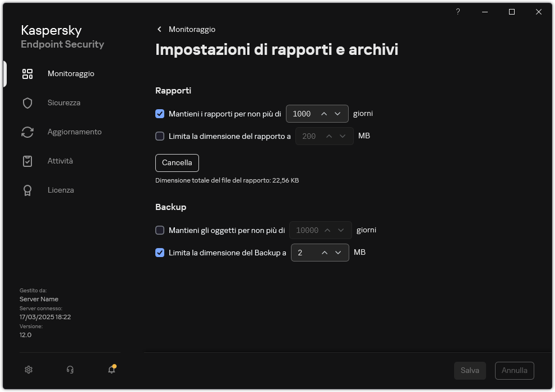Click Salva to save settings

470,370
